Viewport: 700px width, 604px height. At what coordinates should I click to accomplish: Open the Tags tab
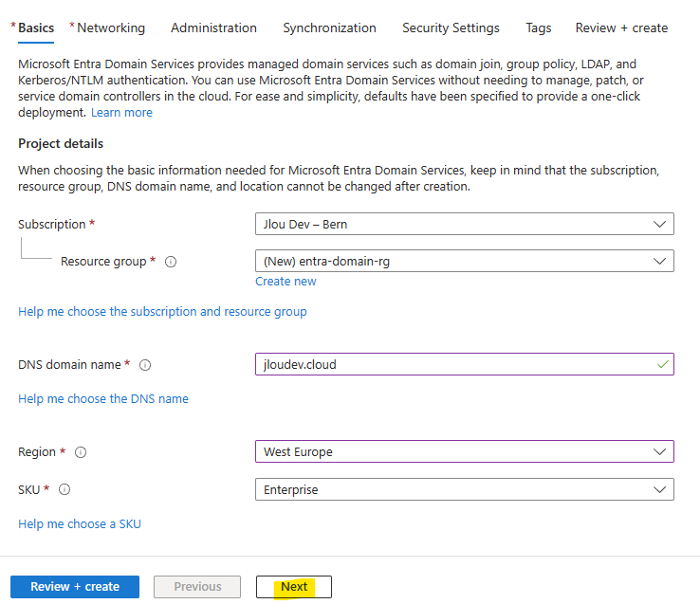pos(539,27)
